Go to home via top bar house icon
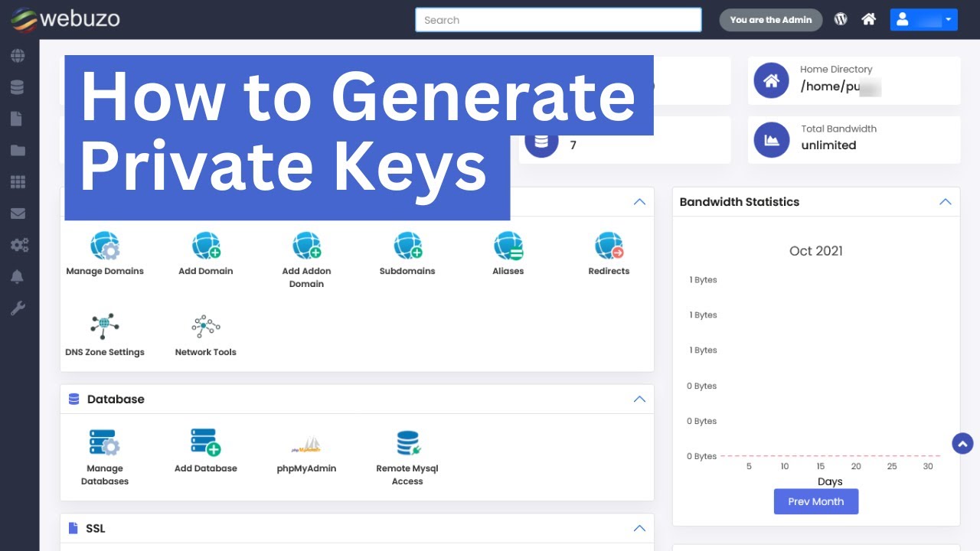 click(868, 19)
